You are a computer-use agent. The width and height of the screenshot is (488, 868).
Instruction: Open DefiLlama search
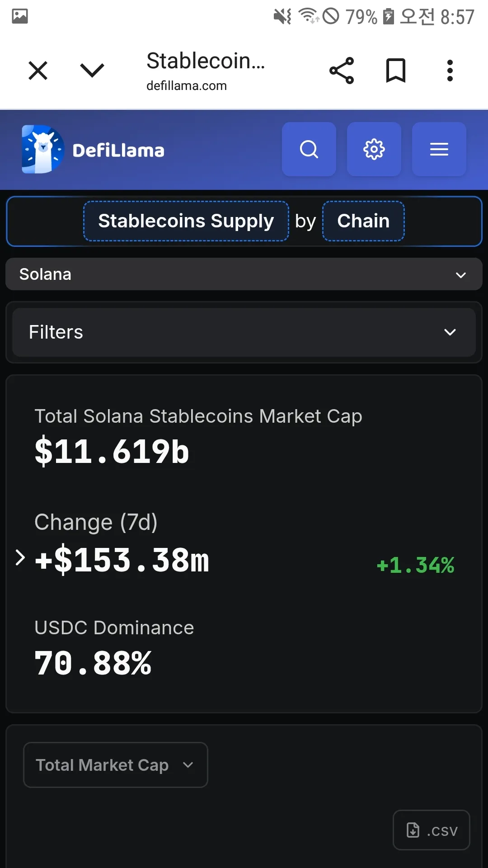click(309, 149)
